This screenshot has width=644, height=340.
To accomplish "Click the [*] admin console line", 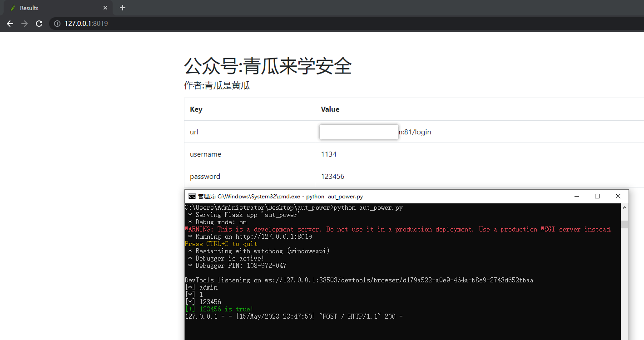I will pos(201,287).
